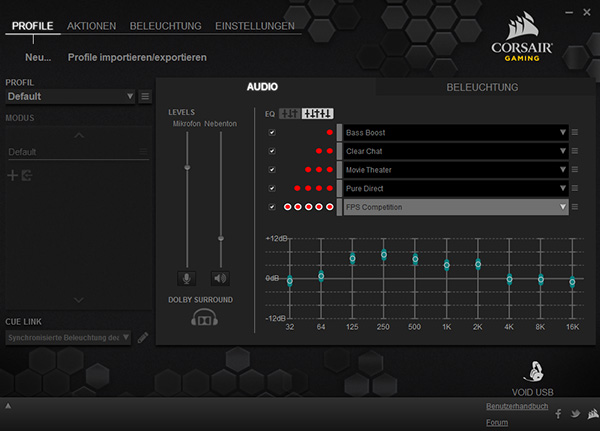Uncheck the Clear Chat checkbox
Screen dimensions: 600x431
(x=272, y=151)
